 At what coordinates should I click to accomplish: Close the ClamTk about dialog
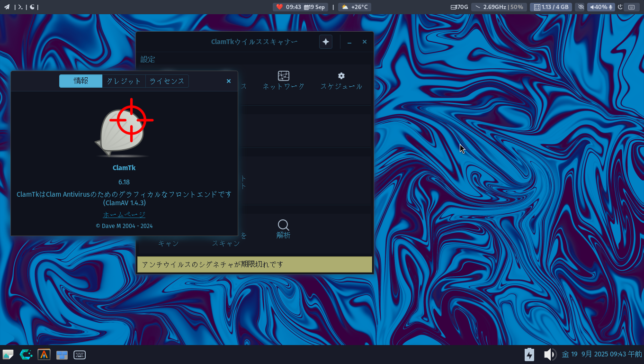pyautogui.click(x=229, y=81)
